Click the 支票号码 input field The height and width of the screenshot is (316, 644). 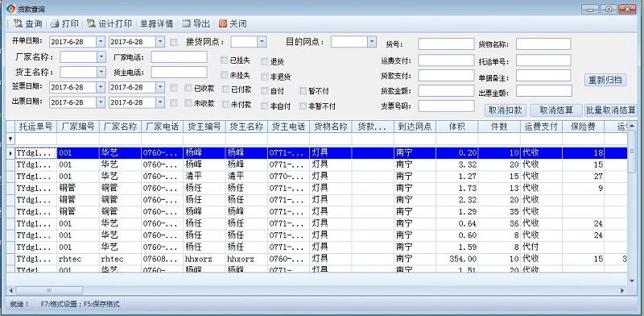(446, 106)
